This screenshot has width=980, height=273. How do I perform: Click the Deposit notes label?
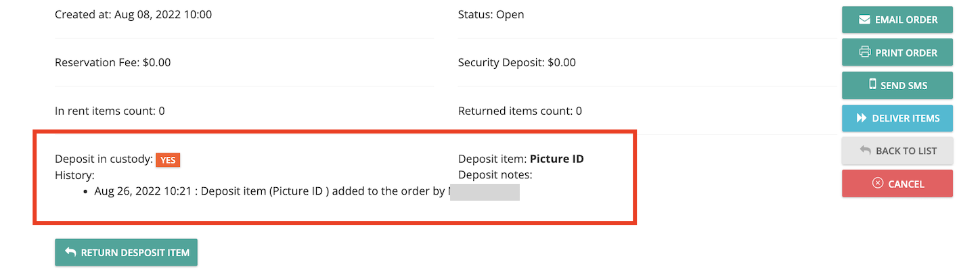tap(495, 175)
